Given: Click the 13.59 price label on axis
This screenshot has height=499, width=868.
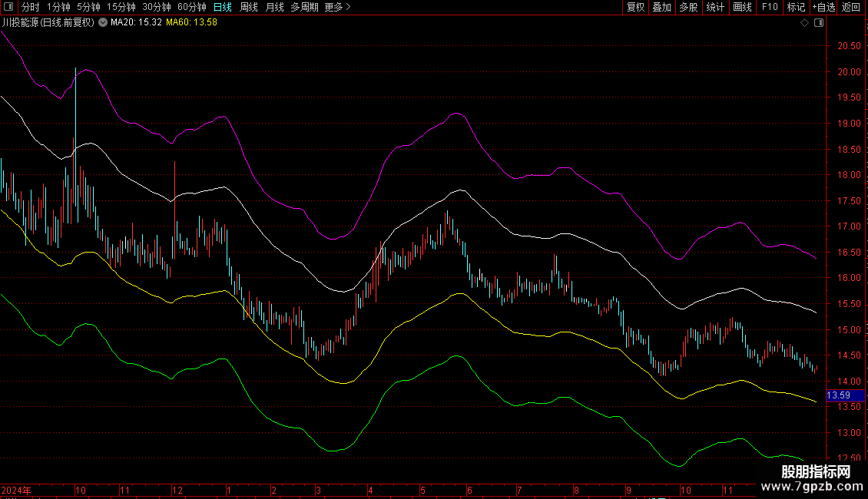Looking at the screenshot, I should pyautogui.click(x=838, y=395).
